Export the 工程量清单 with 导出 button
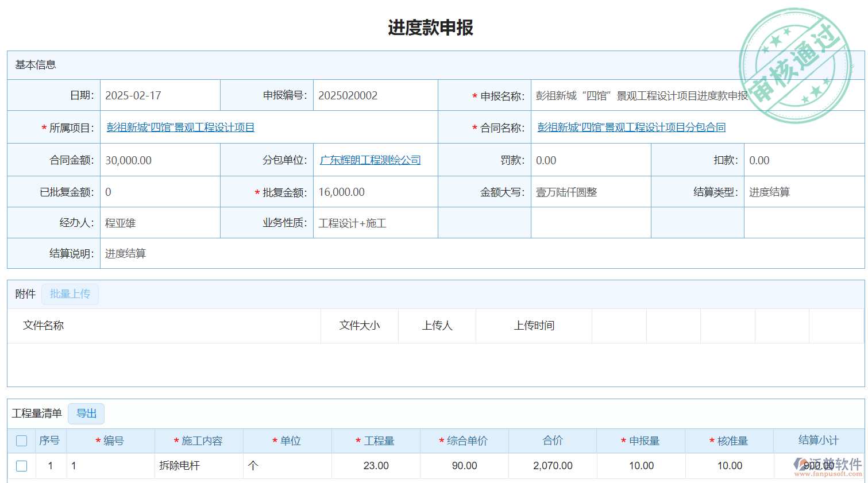Screen dimensions: 868x483 point(86,414)
